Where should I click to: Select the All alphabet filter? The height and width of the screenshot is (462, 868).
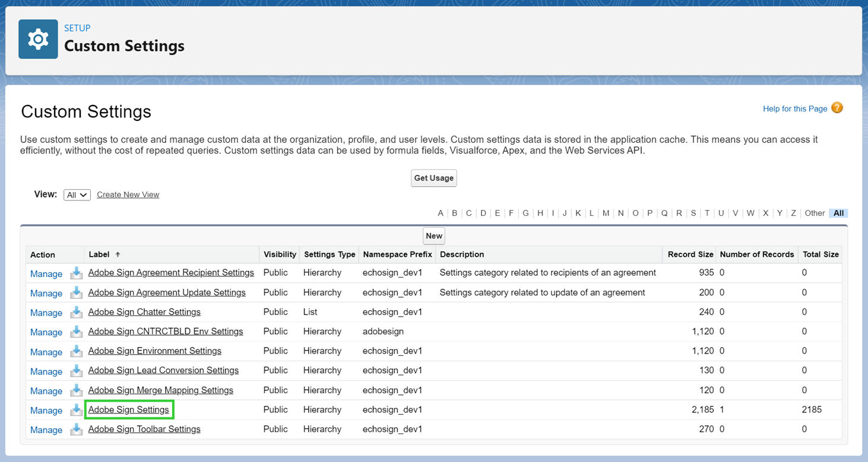click(838, 213)
